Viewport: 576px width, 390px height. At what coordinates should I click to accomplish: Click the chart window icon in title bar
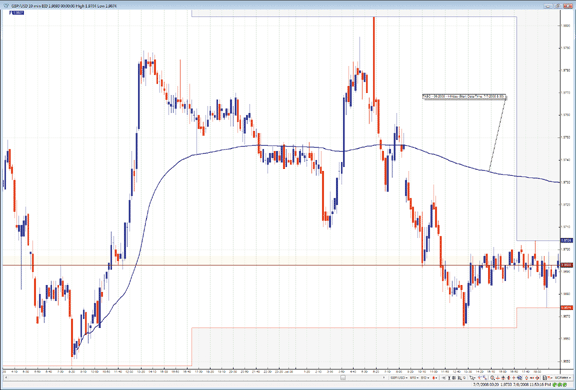pos(6,6)
